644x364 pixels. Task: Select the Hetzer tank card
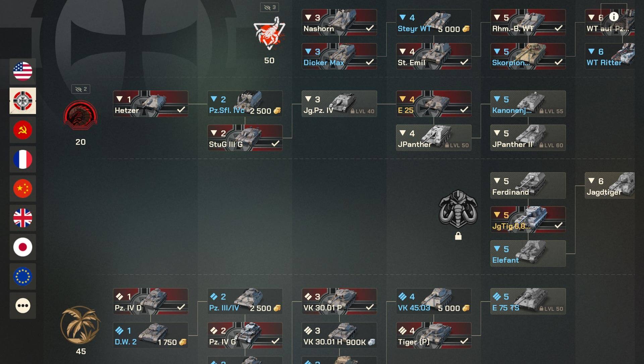(150, 104)
